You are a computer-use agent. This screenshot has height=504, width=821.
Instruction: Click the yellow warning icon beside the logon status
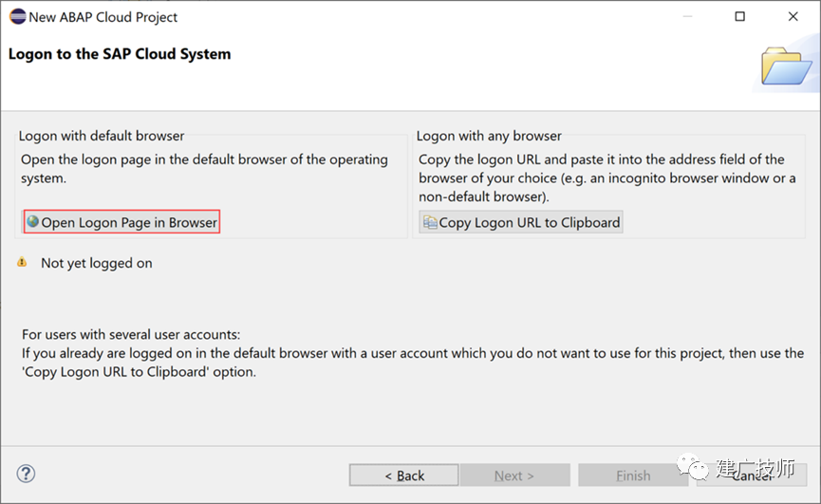(x=22, y=262)
